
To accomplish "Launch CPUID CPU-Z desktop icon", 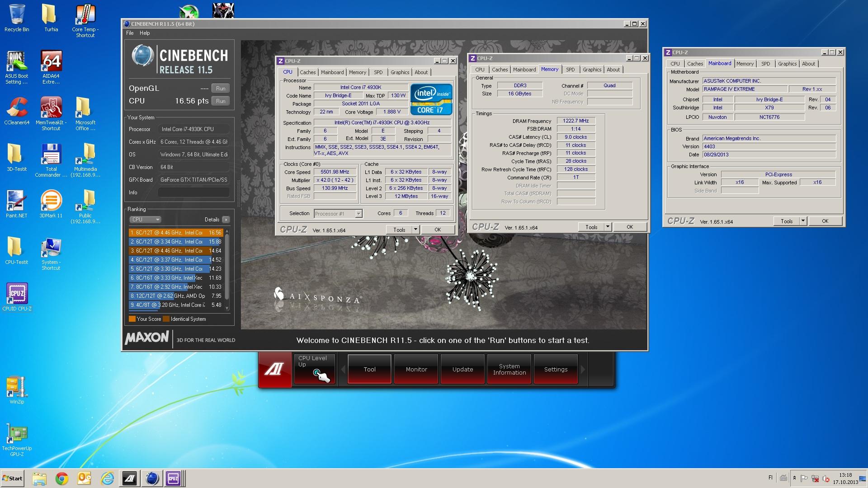I will tap(17, 297).
